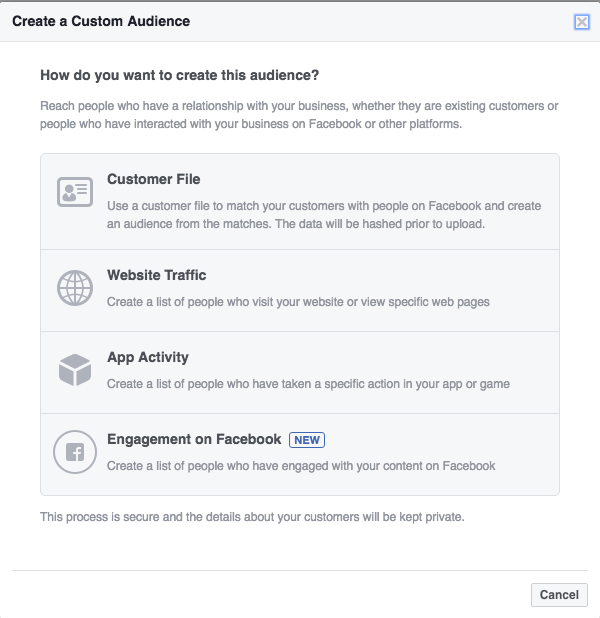This screenshot has height=618, width=600.
Task: Click the NEW badge beside Engagement on Facebook
Action: pos(307,440)
